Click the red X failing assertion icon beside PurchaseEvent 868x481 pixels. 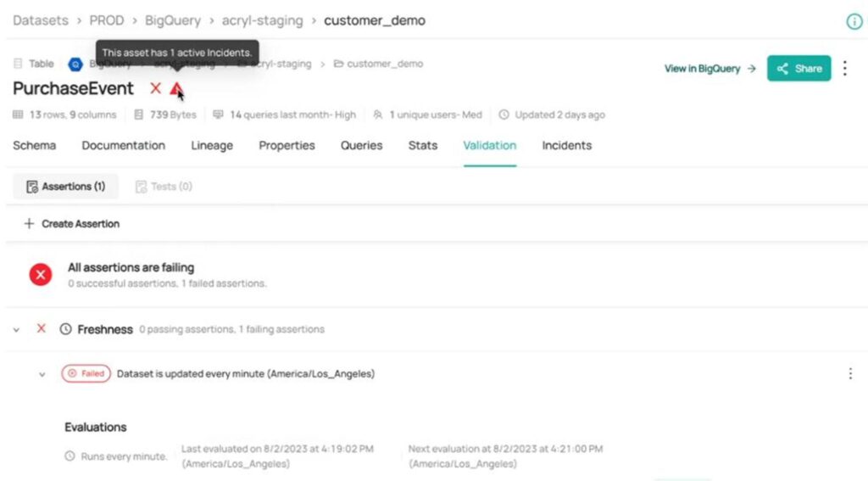click(x=155, y=88)
